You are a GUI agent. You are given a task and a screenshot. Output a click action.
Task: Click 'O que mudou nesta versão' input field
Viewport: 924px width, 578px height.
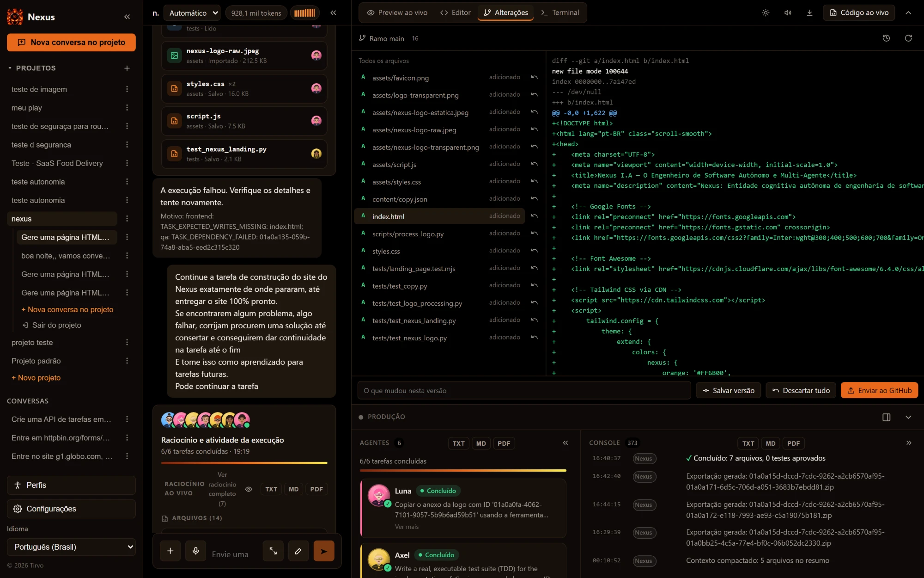click(x=524, y=391)
